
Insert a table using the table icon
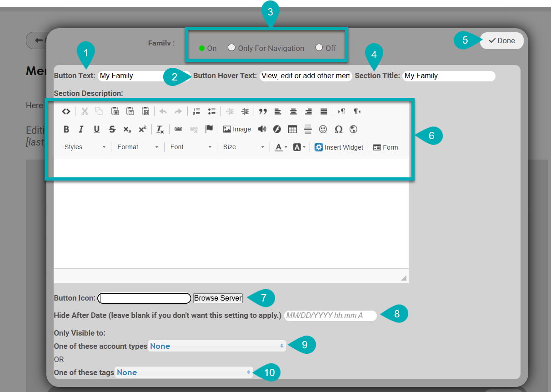292,130
